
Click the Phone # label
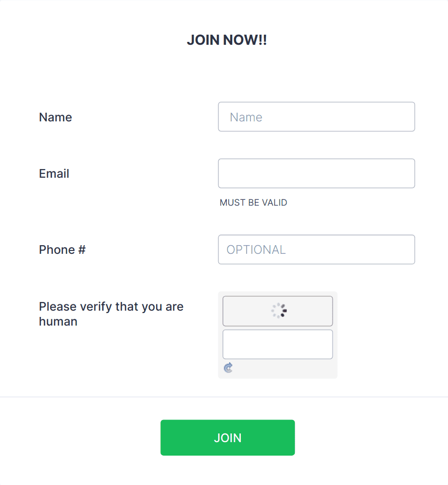point(62,249)
